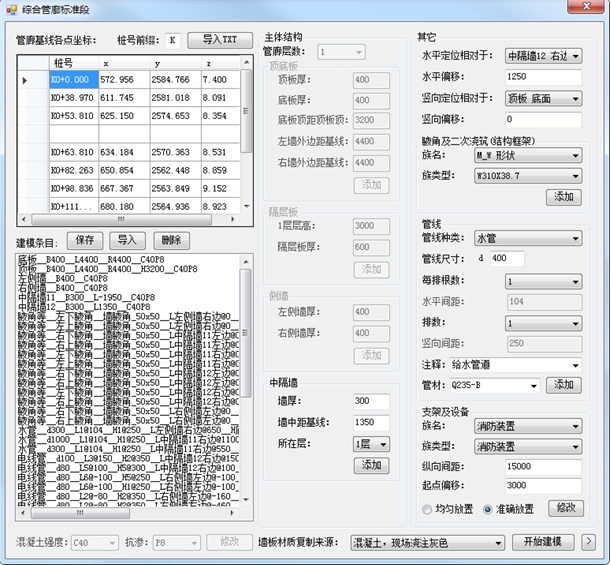611x565 pixels.
Task: Click 修改 button in 支架及设备 group
Action: pos(566,508)
